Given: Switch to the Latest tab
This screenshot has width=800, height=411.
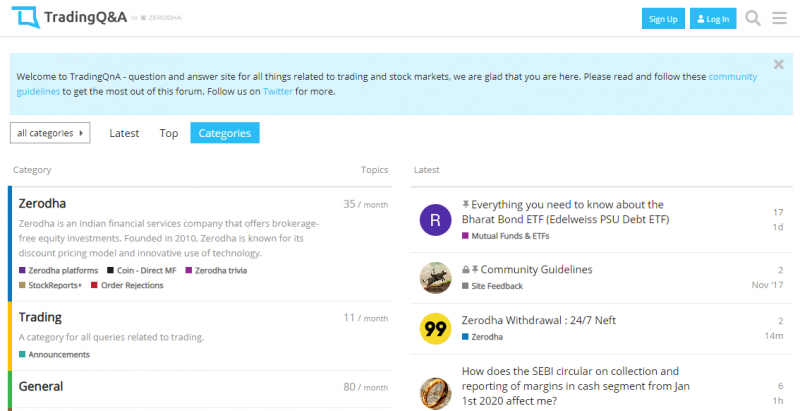Looking at the screenshot, I should point(124,133).
